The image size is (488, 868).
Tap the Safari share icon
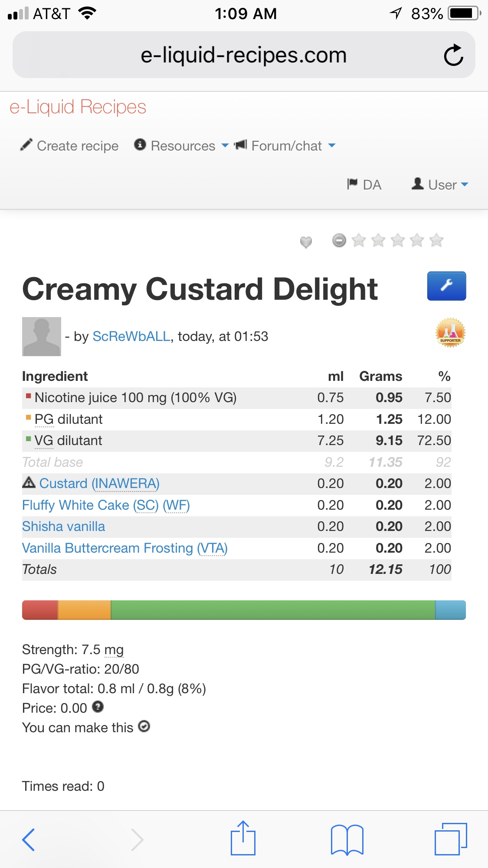click(243, 839)
